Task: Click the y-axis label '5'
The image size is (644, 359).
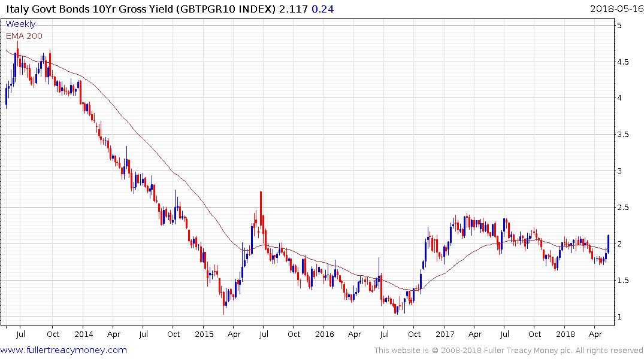Action: pyautogui.click(x=619, y=26)
